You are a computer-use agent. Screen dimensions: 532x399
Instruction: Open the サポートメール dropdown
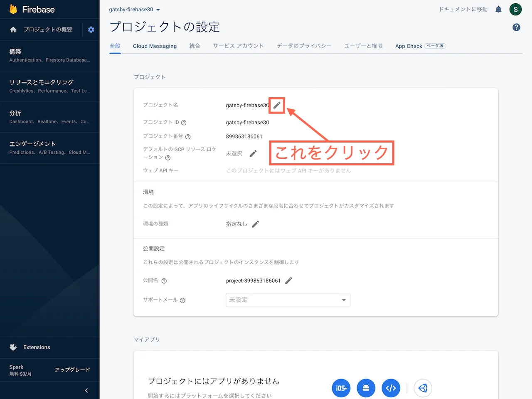(x=288, y=300)
